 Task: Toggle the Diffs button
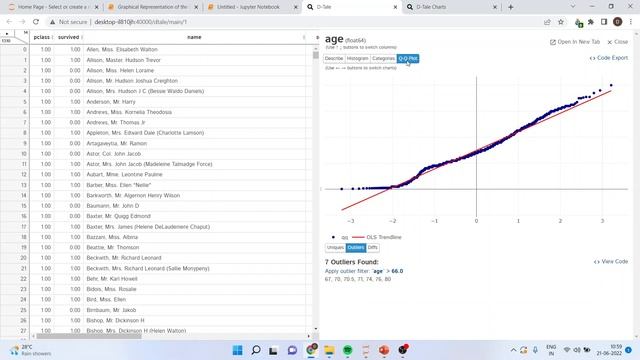coord(373,248)
